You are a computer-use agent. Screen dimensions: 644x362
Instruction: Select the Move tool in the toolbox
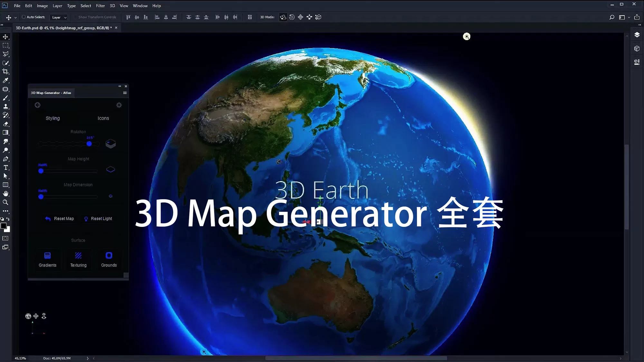click(x=5, y=37)
